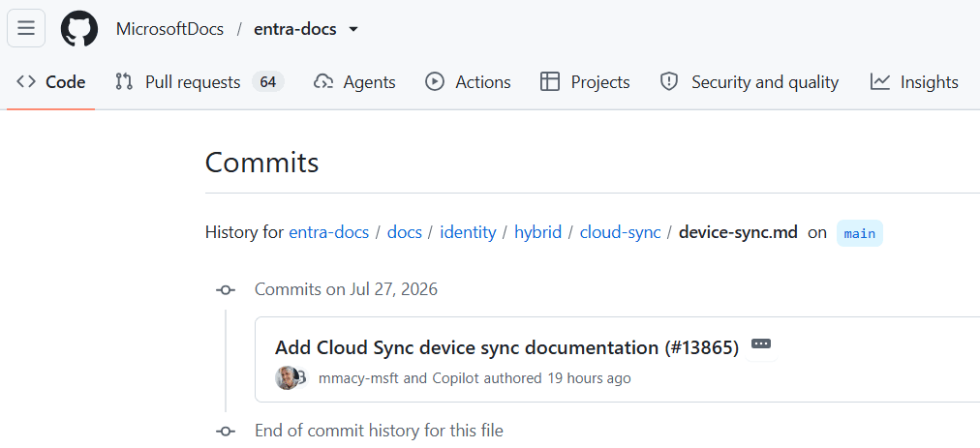
Task: Open the MicrosoftDocs organization link
Action: pyautogui.click(x=169, y=29)
